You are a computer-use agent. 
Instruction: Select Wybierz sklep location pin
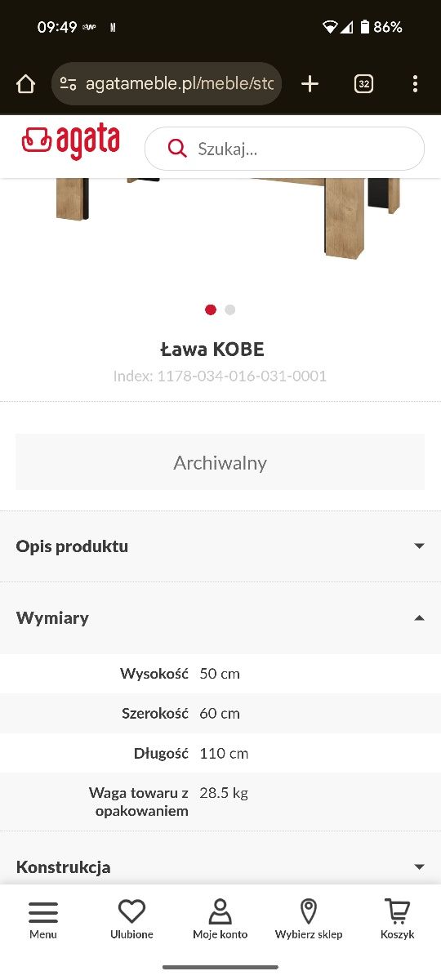coord(309,920)
